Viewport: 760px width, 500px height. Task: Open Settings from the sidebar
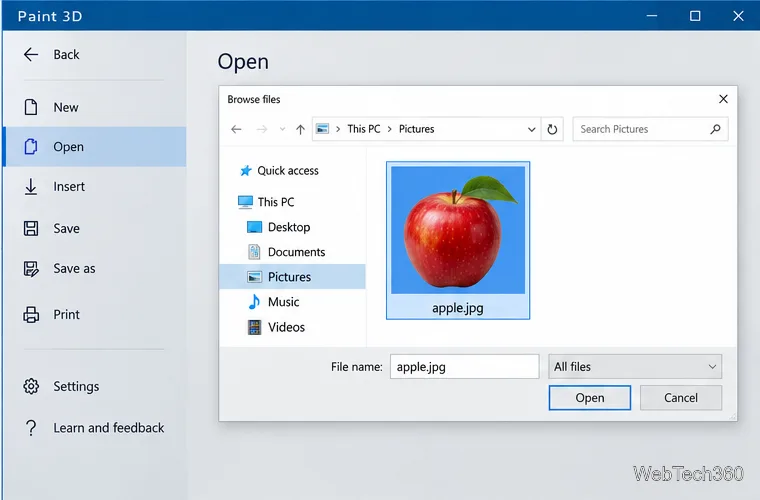coord(95,386)
